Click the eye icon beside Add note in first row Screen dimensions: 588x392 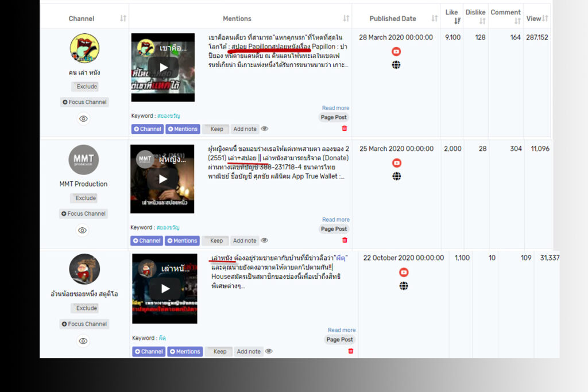tap(265, 129)
